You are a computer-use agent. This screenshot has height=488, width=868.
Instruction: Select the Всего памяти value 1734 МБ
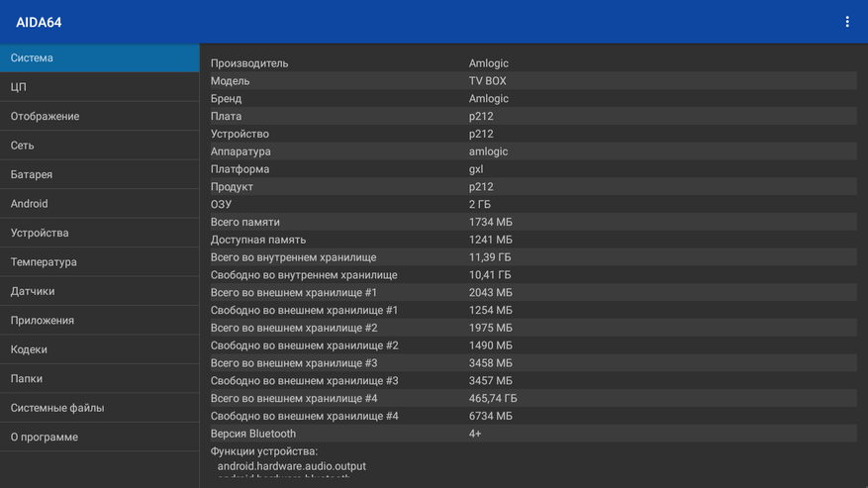coord(491,222)
